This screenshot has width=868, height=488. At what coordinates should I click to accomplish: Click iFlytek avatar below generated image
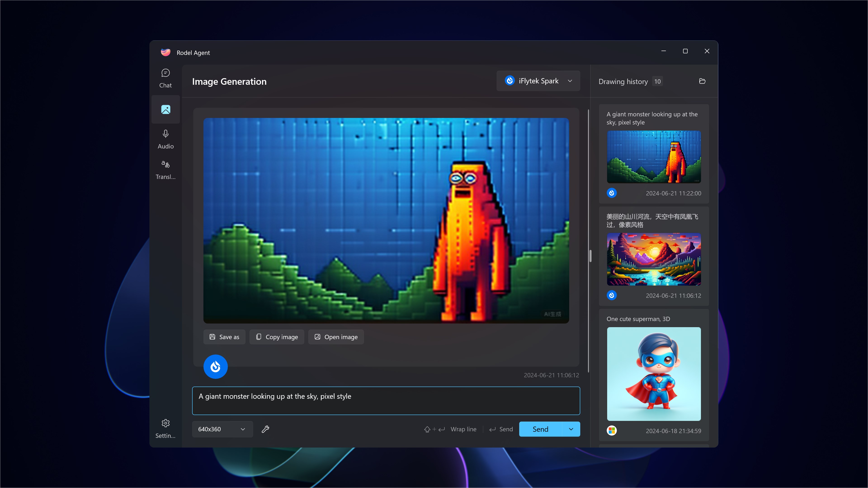tap(215, 366)
